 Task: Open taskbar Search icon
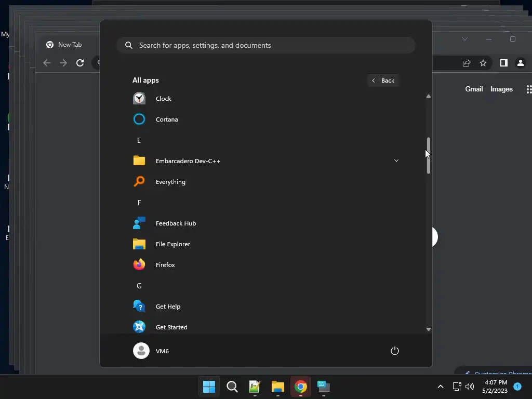pos(232,387)
